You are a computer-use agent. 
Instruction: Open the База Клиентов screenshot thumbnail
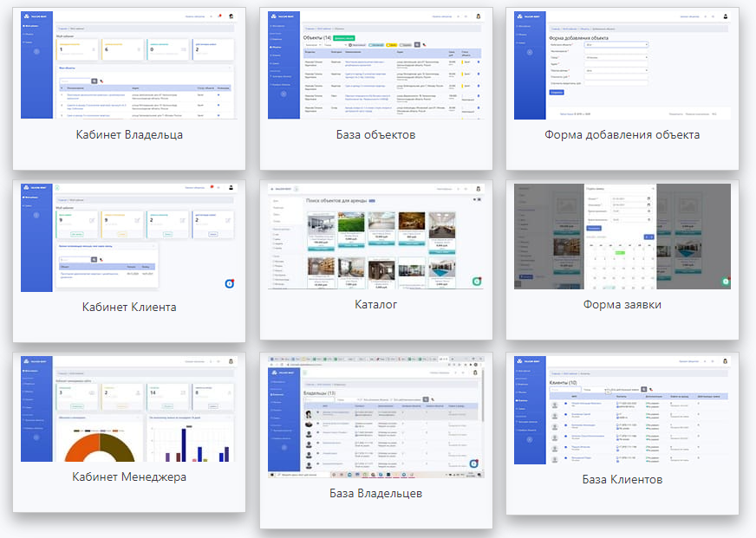pos(622,407)
